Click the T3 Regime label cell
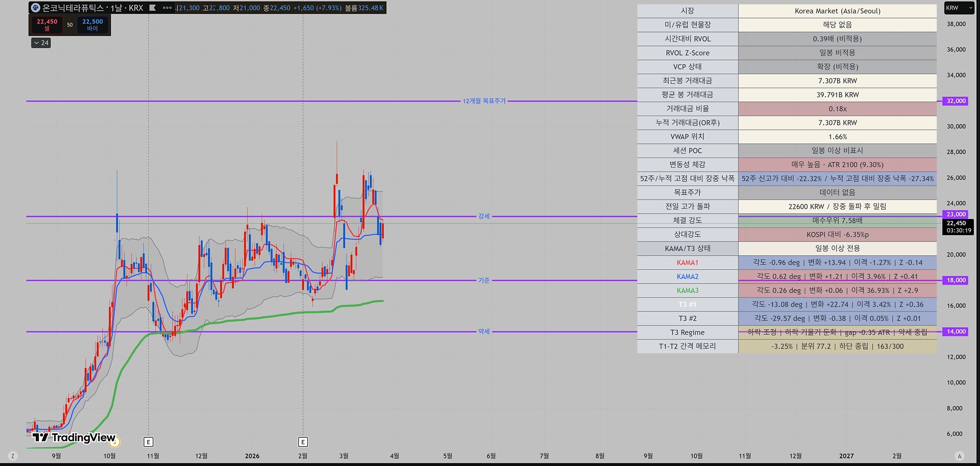This screenshot has height=466, width=980. point(688,332)
